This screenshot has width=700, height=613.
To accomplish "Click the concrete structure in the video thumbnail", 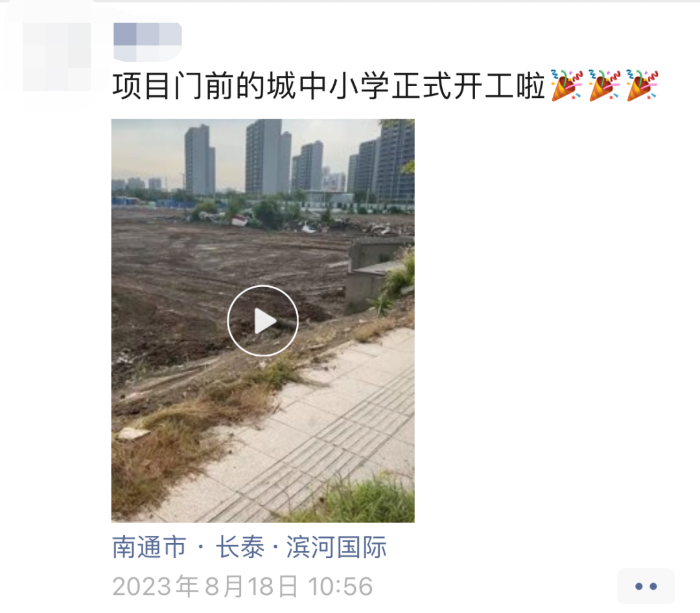I will click(375, 272).
